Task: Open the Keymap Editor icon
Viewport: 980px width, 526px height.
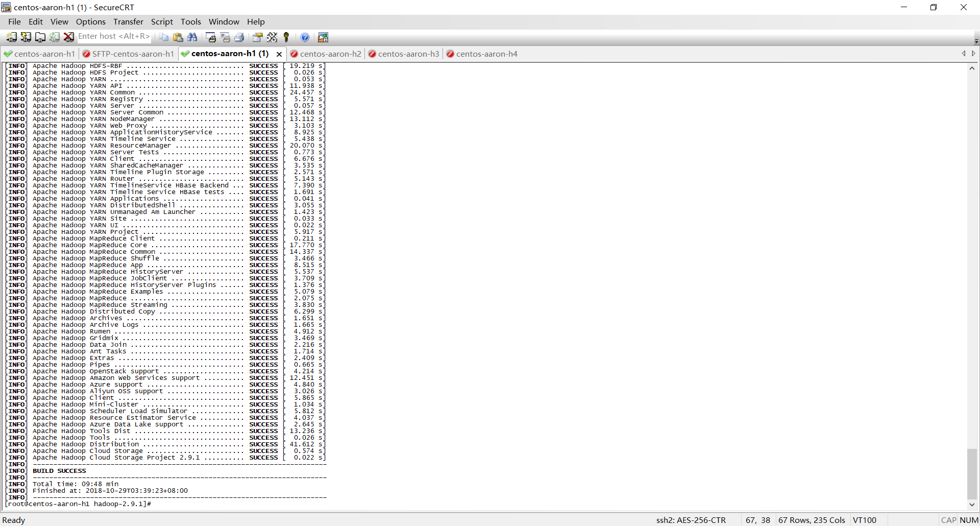Action: pos(272,37)
